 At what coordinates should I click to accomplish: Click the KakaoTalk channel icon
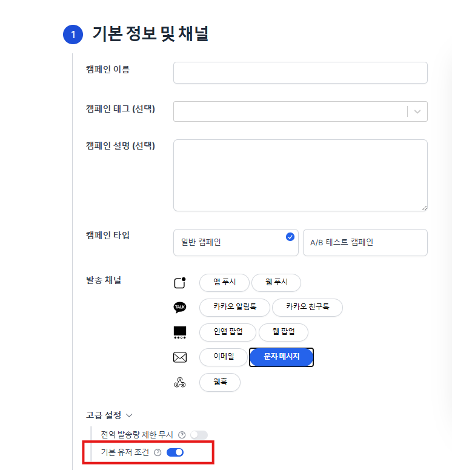pos(180,307)
